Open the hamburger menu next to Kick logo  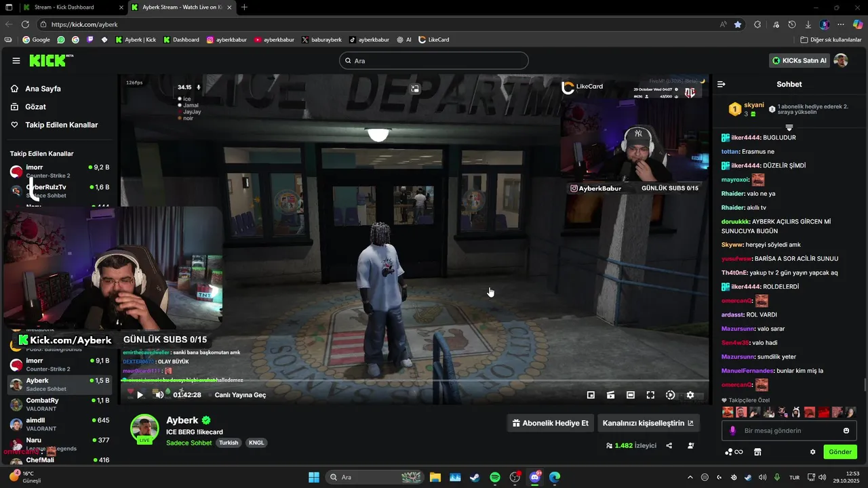click(x=16, y=61)
